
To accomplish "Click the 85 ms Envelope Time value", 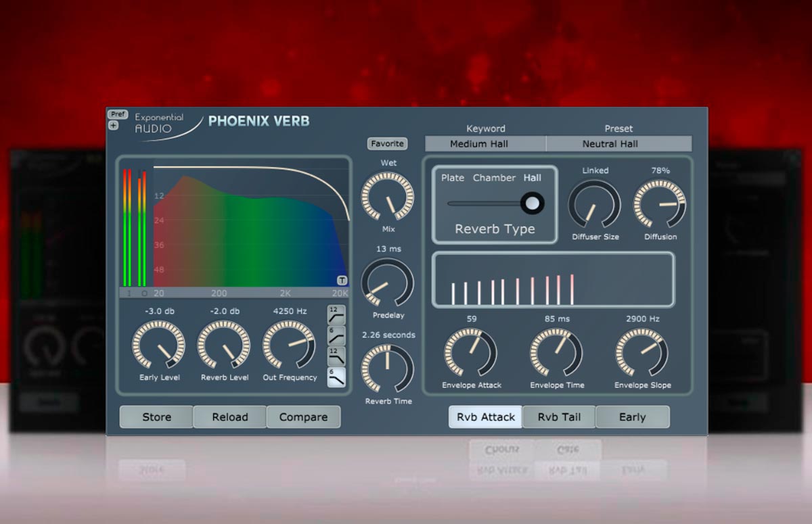I will point(557,318).
